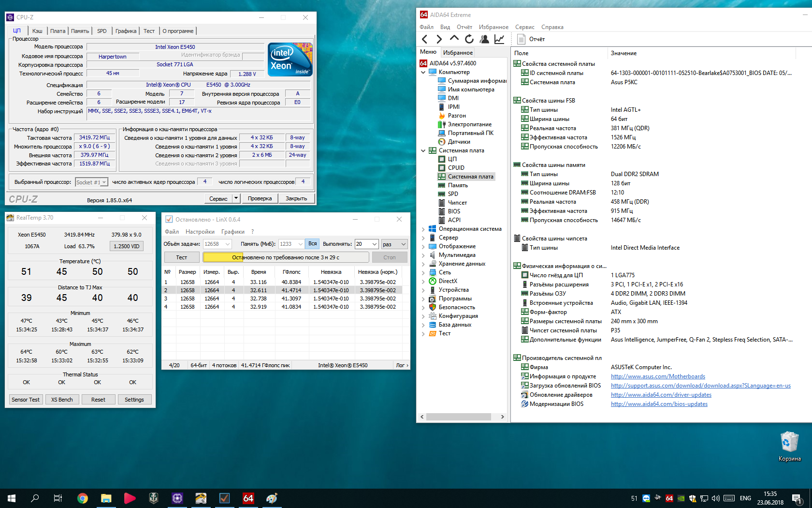Collapse the 'Системная плата' tree node
The height and width of the screenshot is (508, 812).
click(x=423, y=150)
